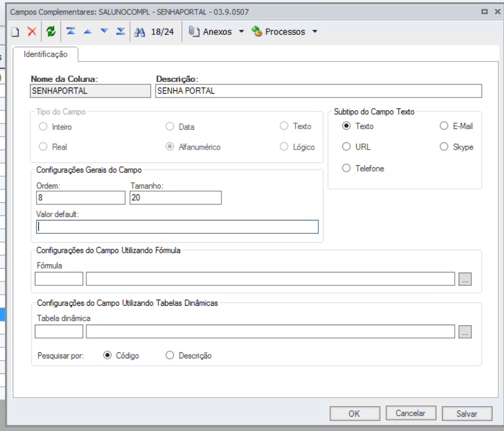Screen dimensions: 504x431
Task: Select Texto subtype radio button
Action: [x=346, y=126]
